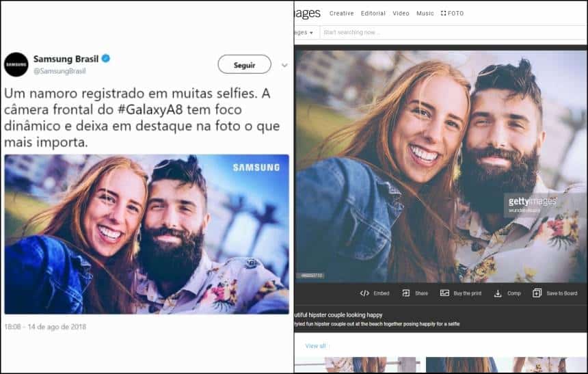Click the Getty stock photo of the couple
This screenshot has width=588, height=374.
440,167
